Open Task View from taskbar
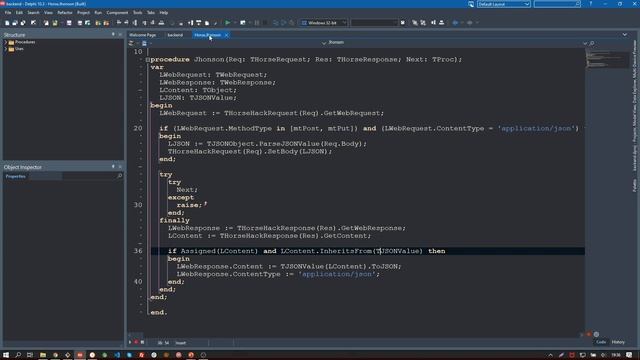The width and height of the screenshot is (640, 360). coord(30,355)
